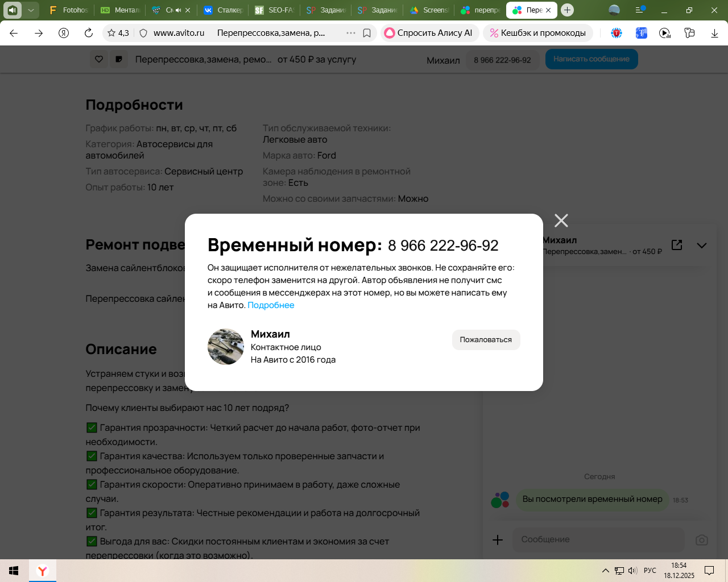Expand the tab list dropdown arrow
Viewport: 728px width, 582px height.
coord(31,10)
